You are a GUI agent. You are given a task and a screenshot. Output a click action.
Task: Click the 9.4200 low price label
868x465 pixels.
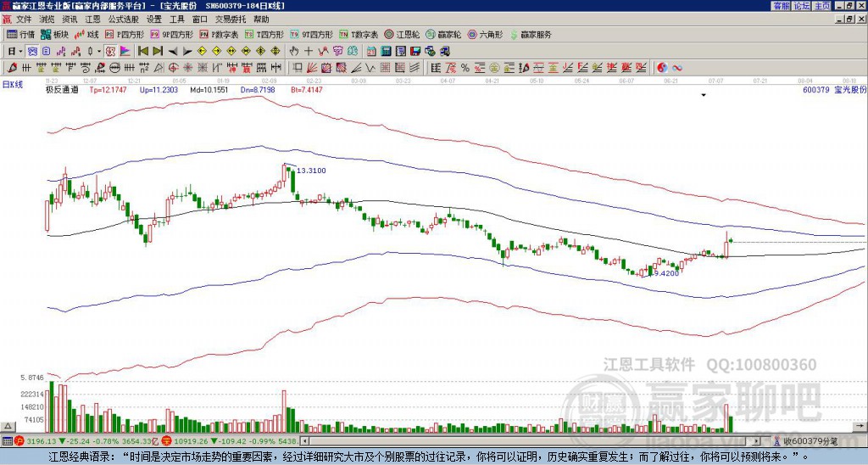(x=666, y=273)
